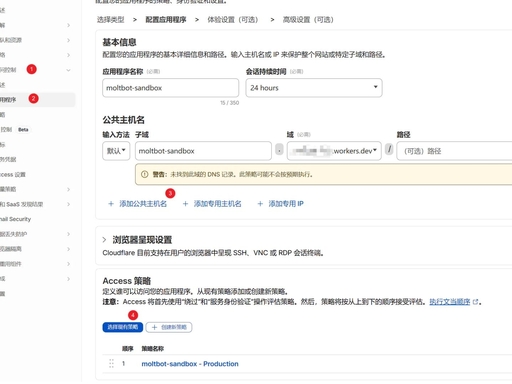Go to the 高级设置 (可选) step
512x384 pixels.
pos(308,20)
